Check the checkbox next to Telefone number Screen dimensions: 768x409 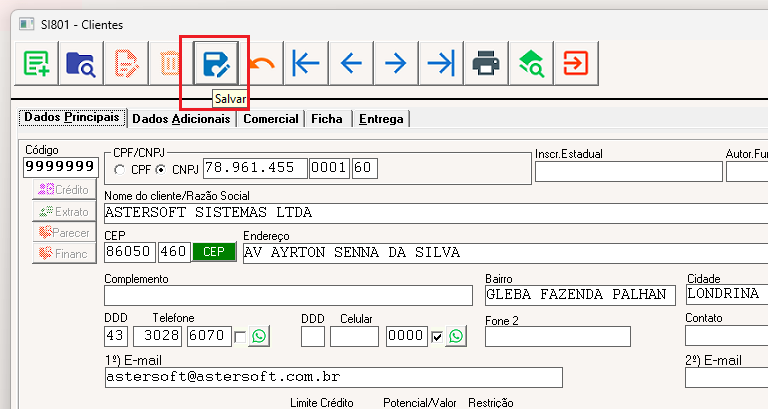coord(240,337)
